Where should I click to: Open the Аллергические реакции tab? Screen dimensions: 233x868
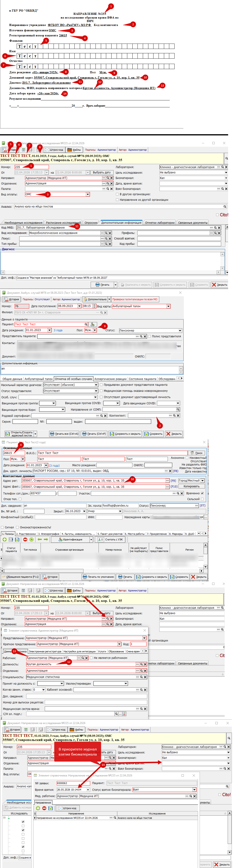110,379
